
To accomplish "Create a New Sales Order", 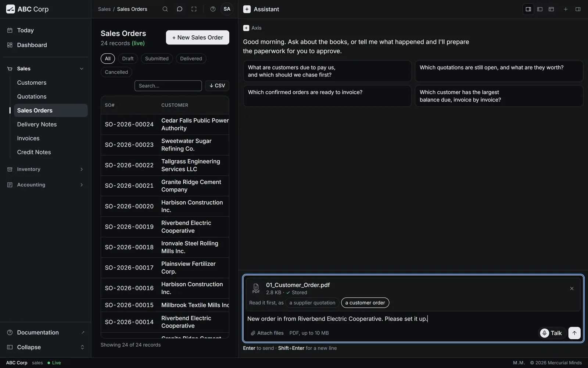I will point(197,38).
